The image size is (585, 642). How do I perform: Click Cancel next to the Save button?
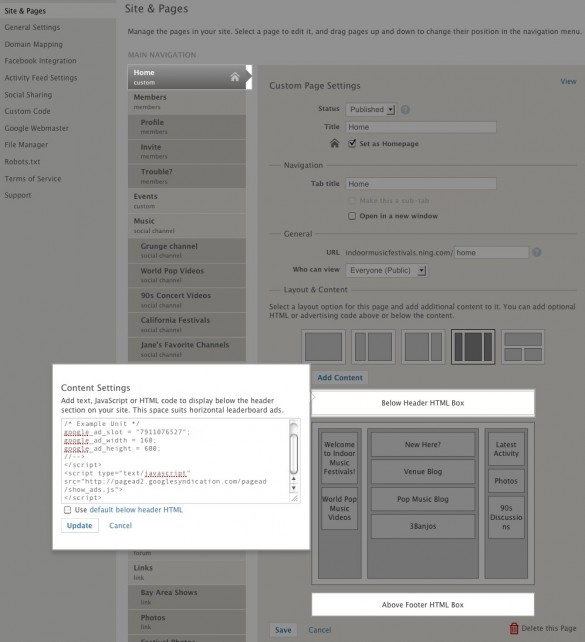coord(320,630)
